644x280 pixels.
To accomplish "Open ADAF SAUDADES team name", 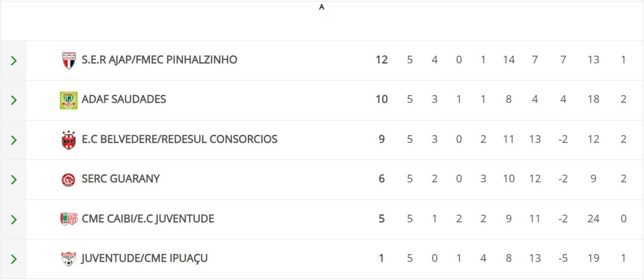I will tap(124, 99).
